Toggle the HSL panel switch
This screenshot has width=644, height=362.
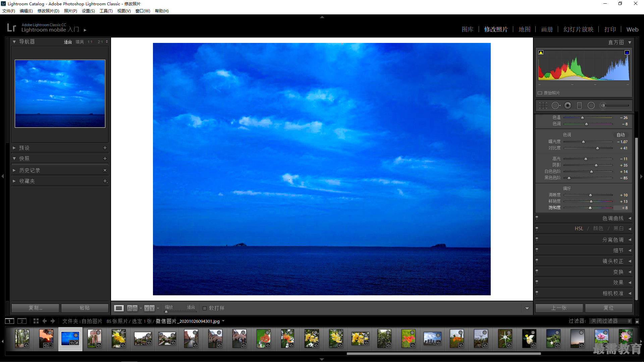(x=537, y=229)
